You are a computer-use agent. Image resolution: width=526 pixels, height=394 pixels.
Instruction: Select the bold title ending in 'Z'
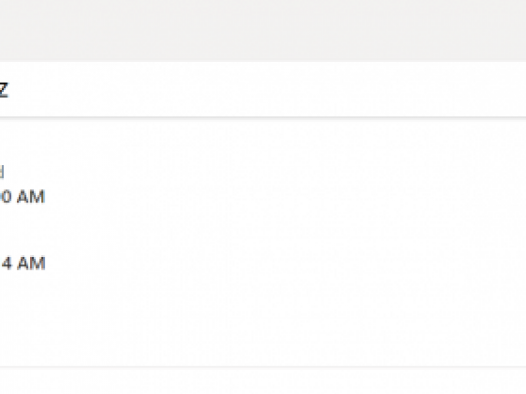point(4,90)
